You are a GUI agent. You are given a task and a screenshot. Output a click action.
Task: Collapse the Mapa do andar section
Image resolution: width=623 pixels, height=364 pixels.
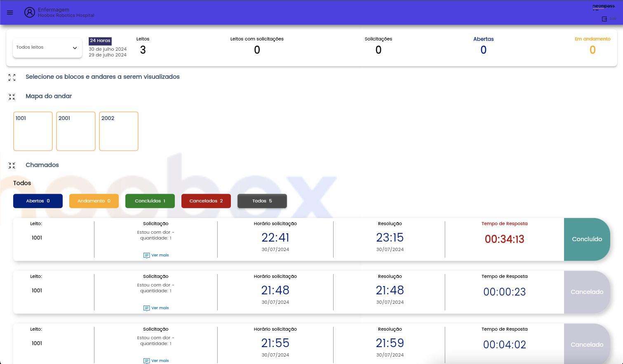coord(12,97)
